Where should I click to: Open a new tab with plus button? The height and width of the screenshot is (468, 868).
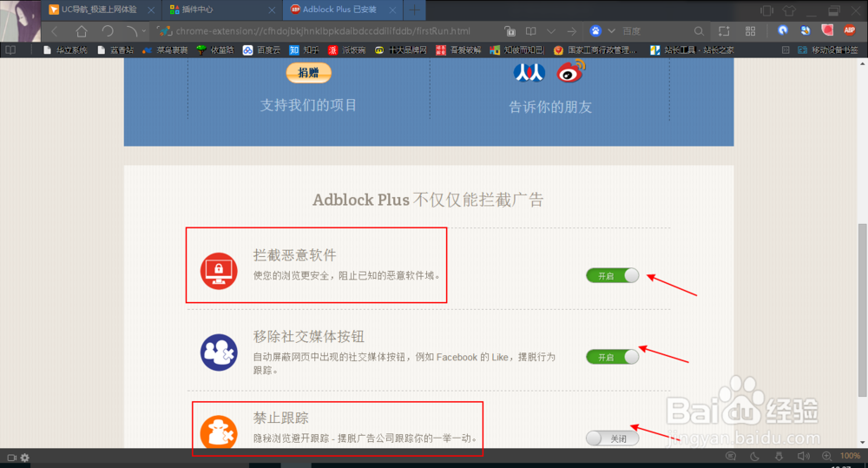(x=414, y=10)
